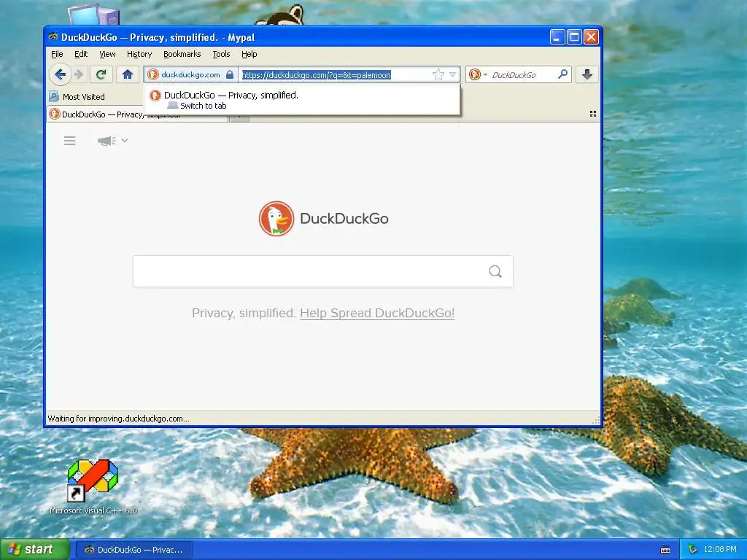
Task: Click the Microsoft Visual C++ 6.0 desktop shortcut
Action: pos(93,486)
